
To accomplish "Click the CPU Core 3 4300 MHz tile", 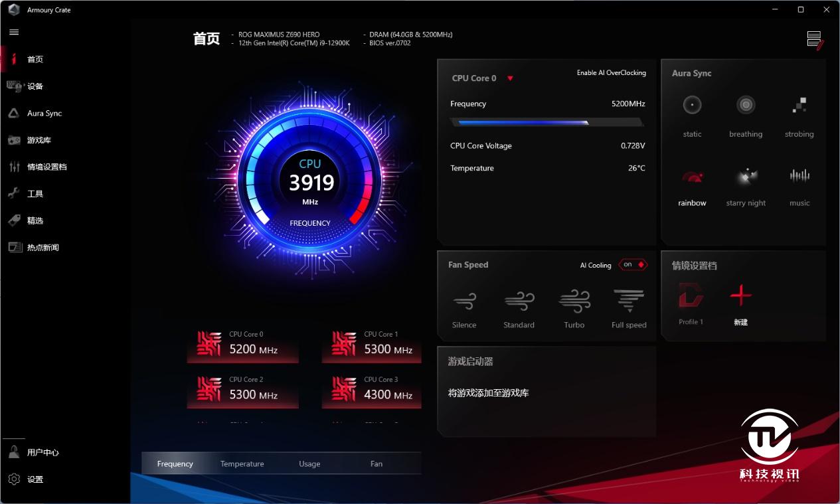I will (x=372, y=390).
